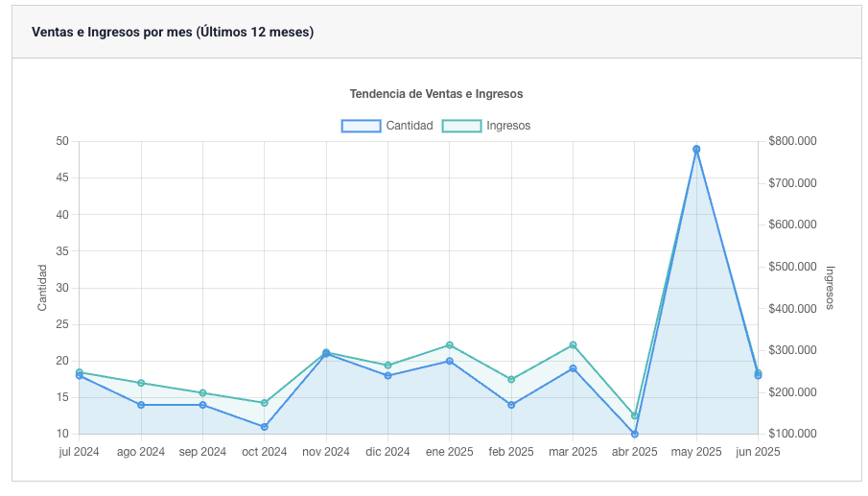Select the Ingresos point for abr 2025

(x=635, y=416)
